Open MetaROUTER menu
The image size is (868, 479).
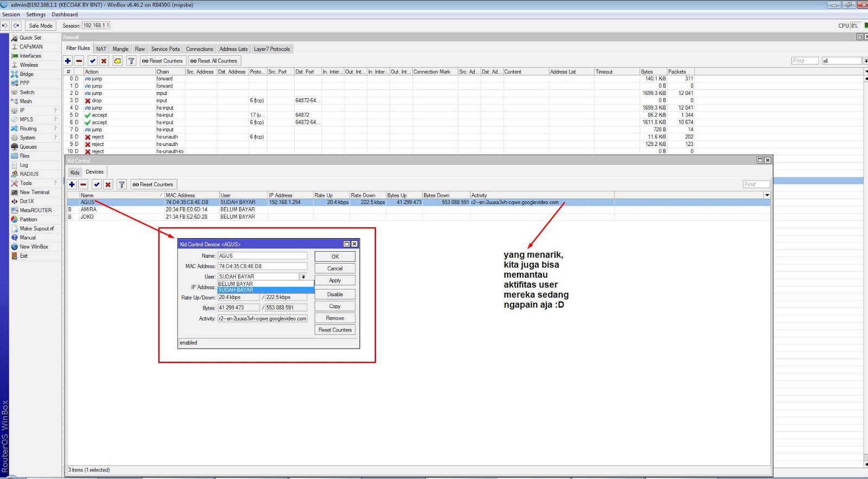[36, 210]
